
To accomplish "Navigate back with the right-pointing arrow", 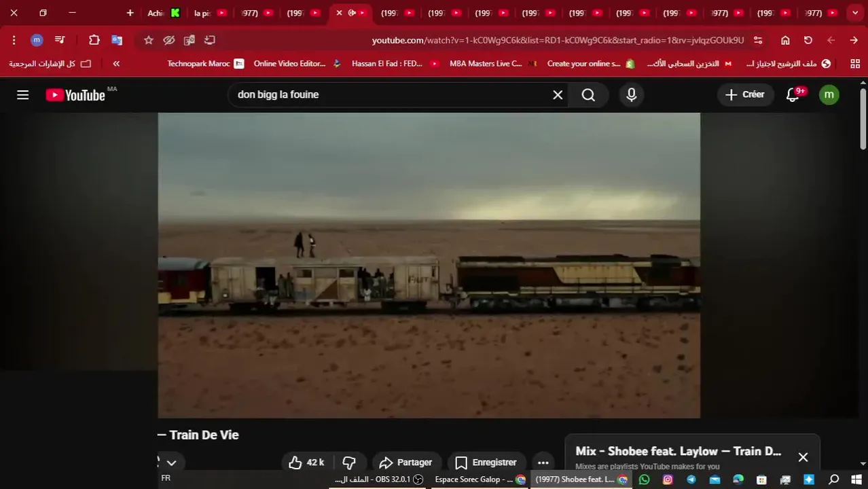I will [x=854, y=40].
